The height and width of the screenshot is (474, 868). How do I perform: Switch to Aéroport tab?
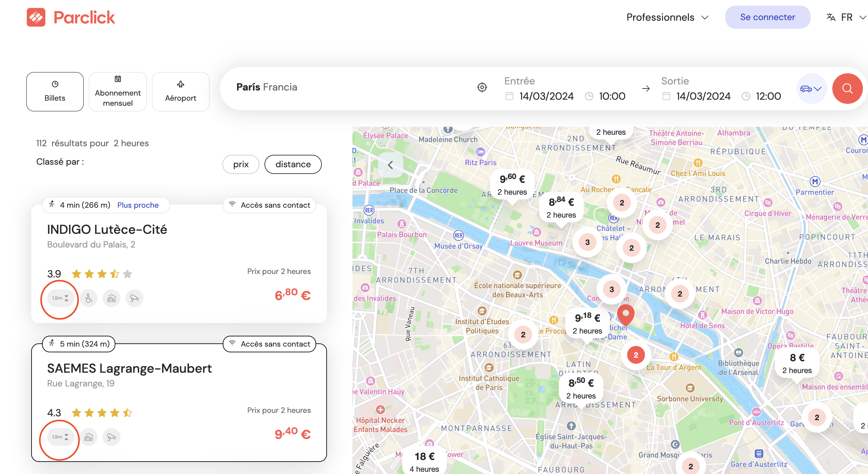click(x=181, y=92)
